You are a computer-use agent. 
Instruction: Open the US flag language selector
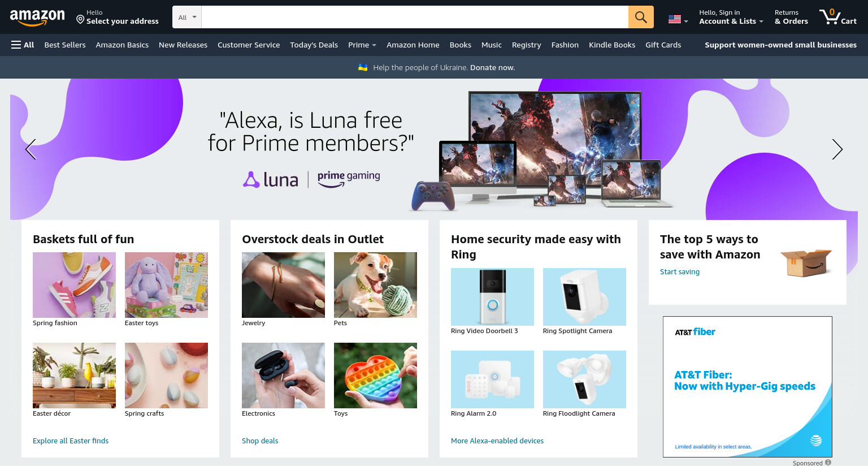678,20
